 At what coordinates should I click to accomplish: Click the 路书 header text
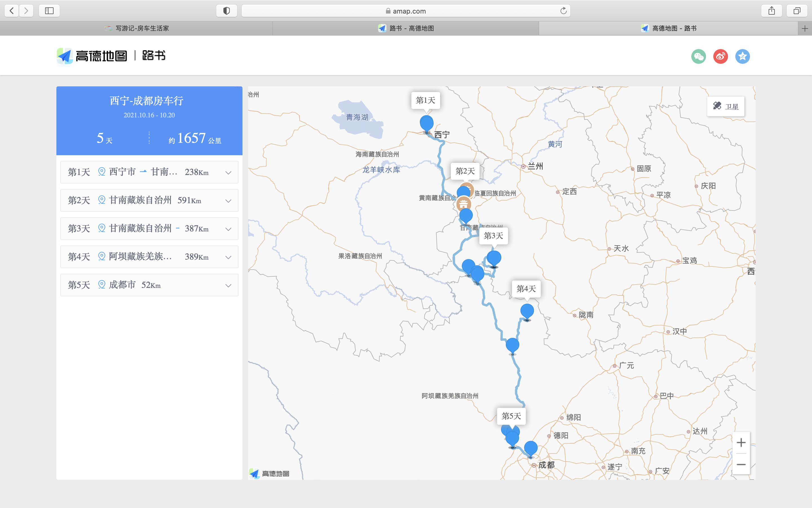[154, 55]
